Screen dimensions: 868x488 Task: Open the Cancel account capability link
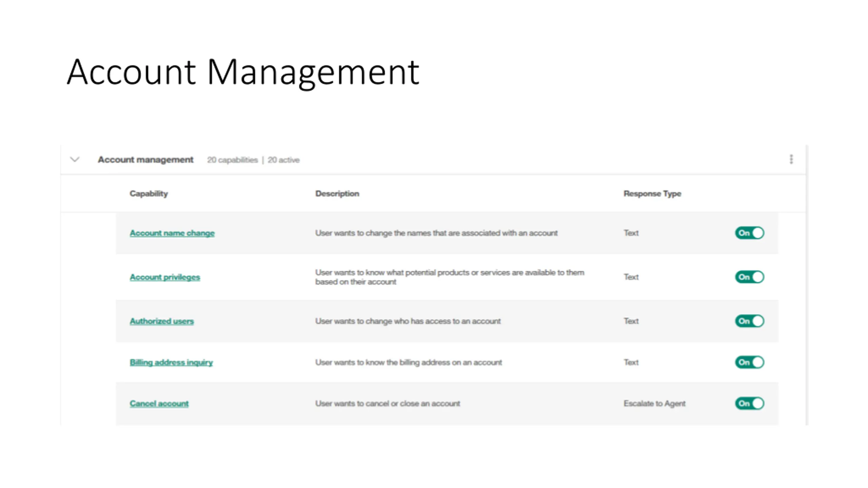159,404
